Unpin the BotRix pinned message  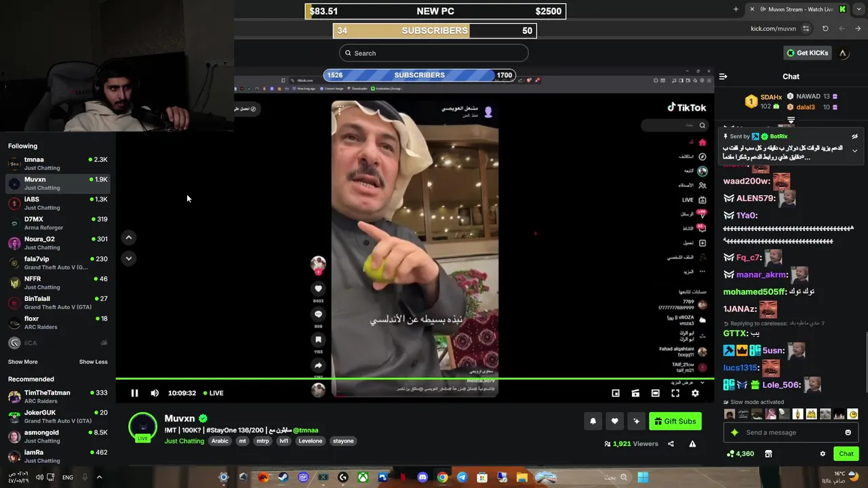(854, 136)
